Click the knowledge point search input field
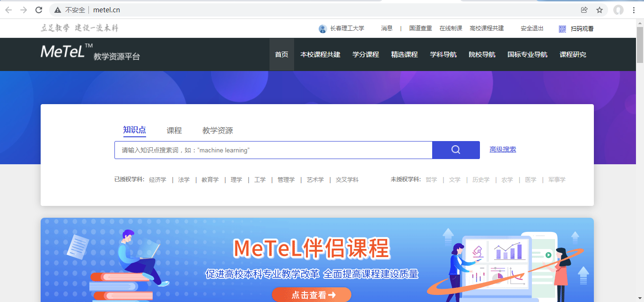The height and width of the screenshot is (302, 644). click(x=273, y=150)
